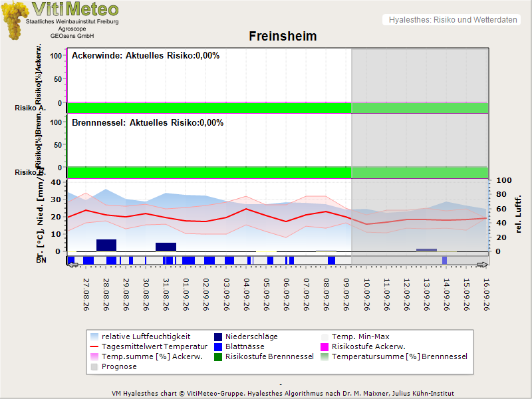Click the leaf wetness block at 08.09.26
Viewport: 532px width, 399px height.
point(331,261)
